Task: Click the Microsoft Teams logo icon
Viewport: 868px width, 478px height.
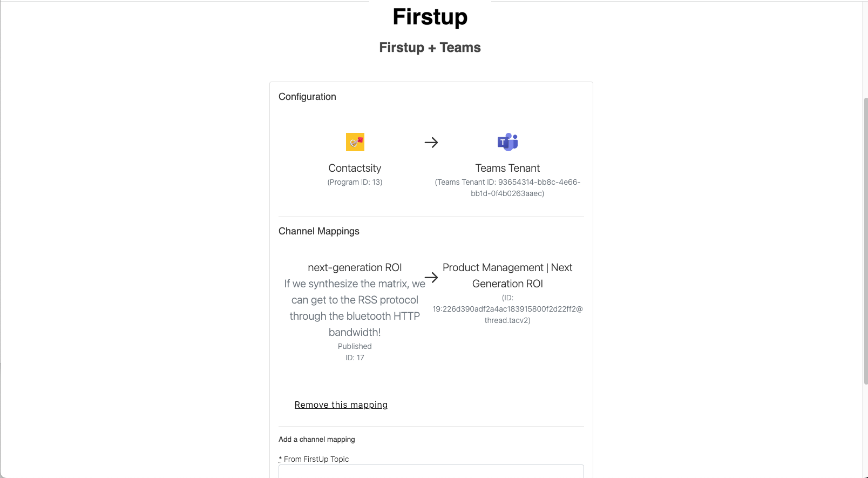Action: (507, 142)
